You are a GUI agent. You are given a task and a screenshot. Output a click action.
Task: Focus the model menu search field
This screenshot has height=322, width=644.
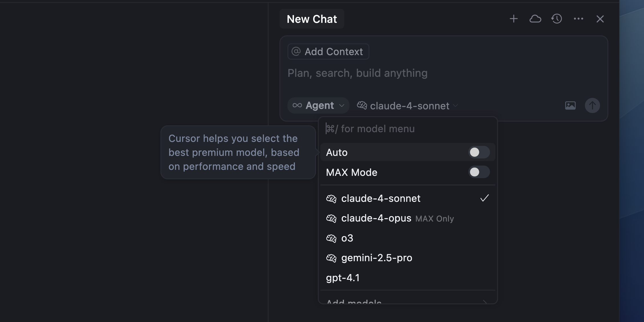408,129
